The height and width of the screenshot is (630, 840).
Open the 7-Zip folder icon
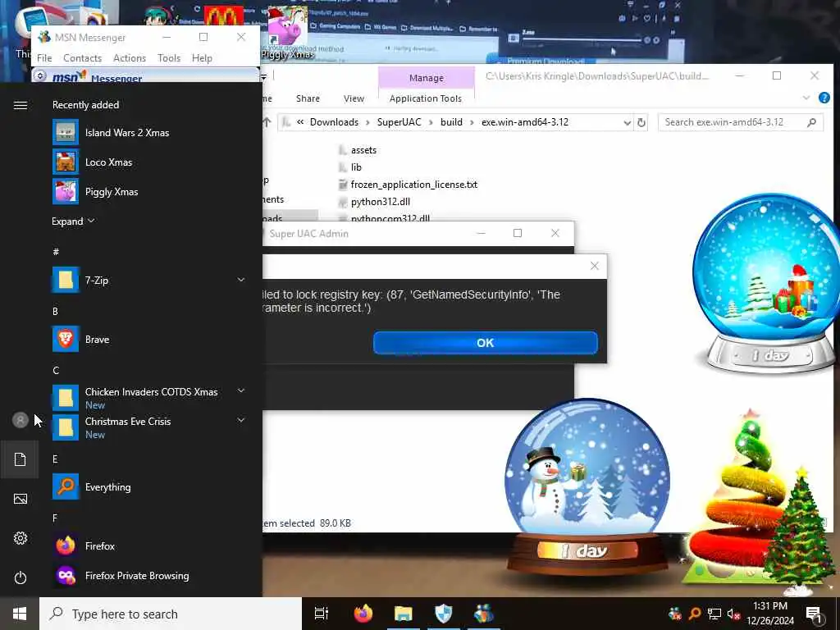(66, 281)
